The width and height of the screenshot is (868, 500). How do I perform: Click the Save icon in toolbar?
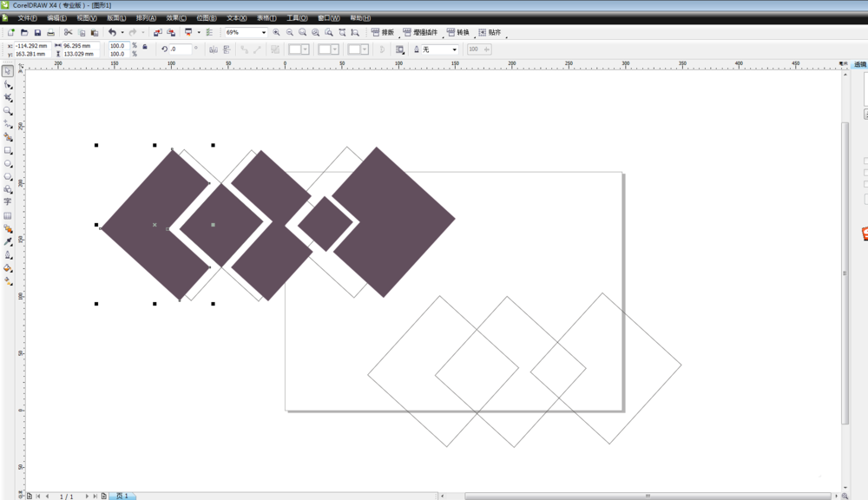37,33
